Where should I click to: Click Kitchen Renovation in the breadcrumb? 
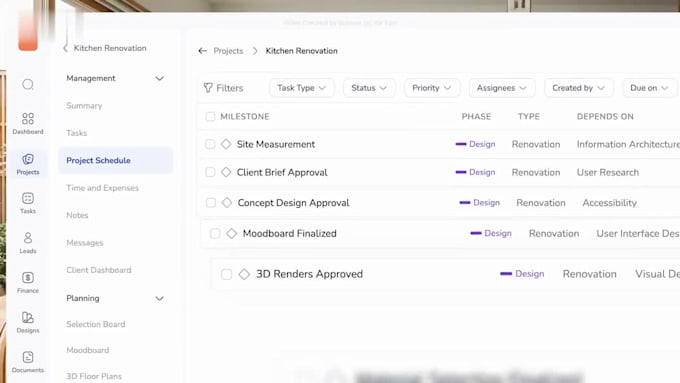point(301,51)
